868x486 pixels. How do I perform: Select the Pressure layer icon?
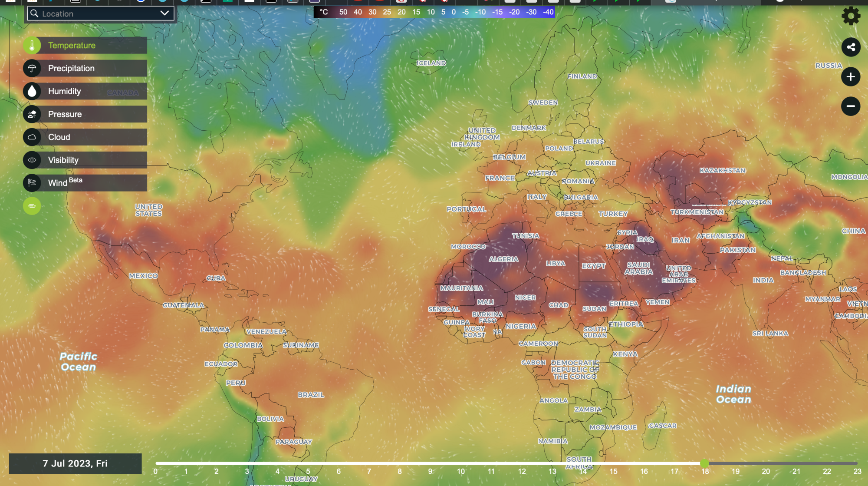pyautogui.click(x=32, y=114)
